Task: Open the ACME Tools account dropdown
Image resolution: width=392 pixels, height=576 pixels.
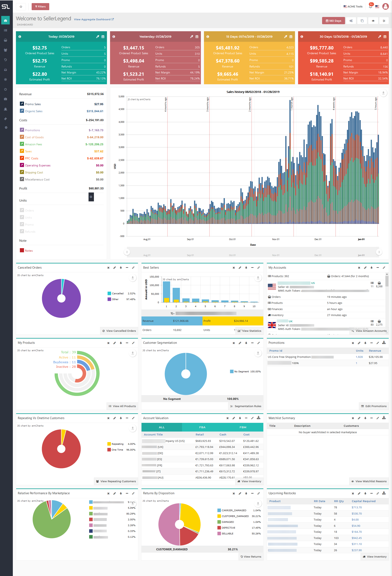Action: (353, 7)
